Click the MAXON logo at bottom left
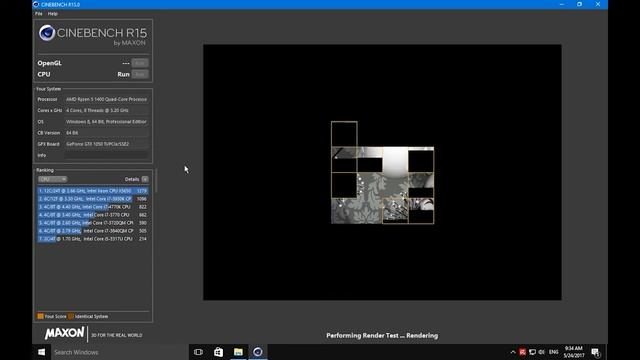 click(x=64, y=333)
